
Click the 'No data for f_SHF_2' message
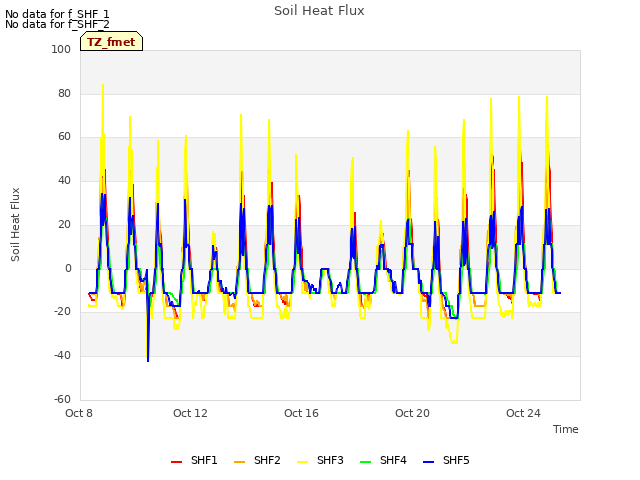57,24
